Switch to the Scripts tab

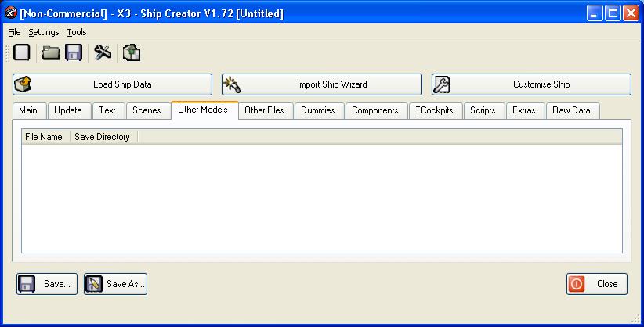click(484, 110)
